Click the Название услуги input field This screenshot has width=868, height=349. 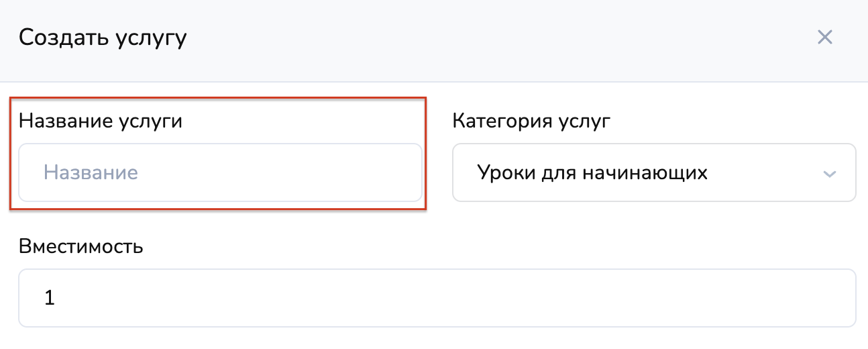click(x=220, y=172)
